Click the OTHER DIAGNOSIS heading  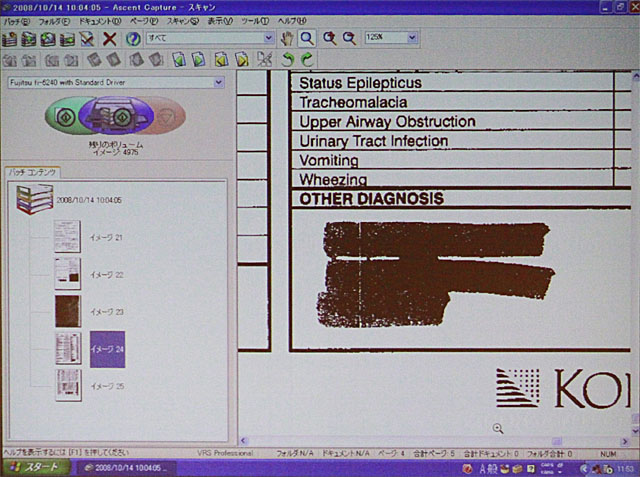[x=371, y=199]
